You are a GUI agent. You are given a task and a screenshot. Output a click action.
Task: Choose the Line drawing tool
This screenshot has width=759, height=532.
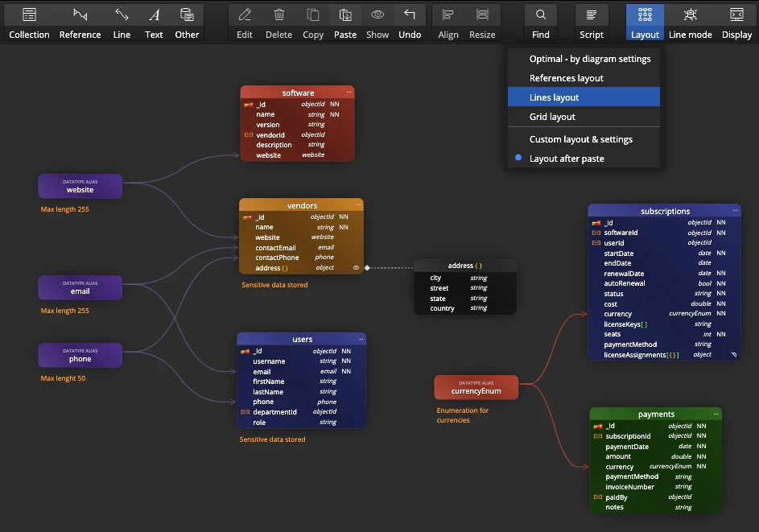pyautogui.click(x=122, y=23)
